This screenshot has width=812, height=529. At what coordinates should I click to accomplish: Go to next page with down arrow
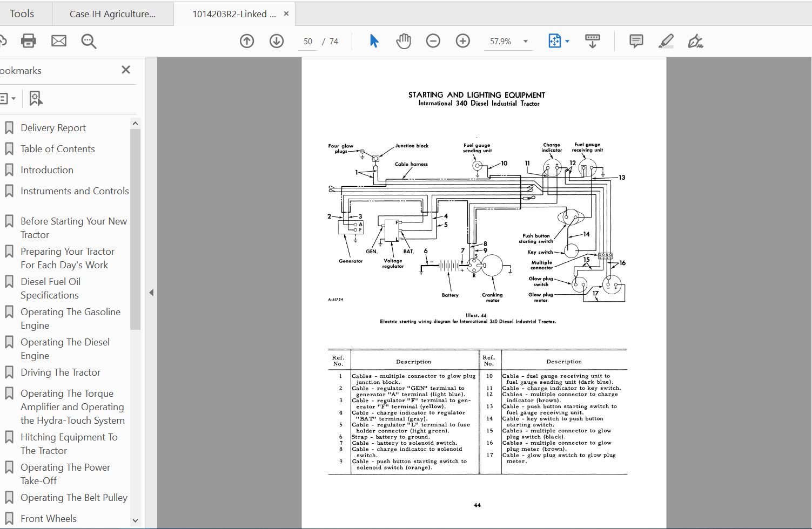coord(276,41)
